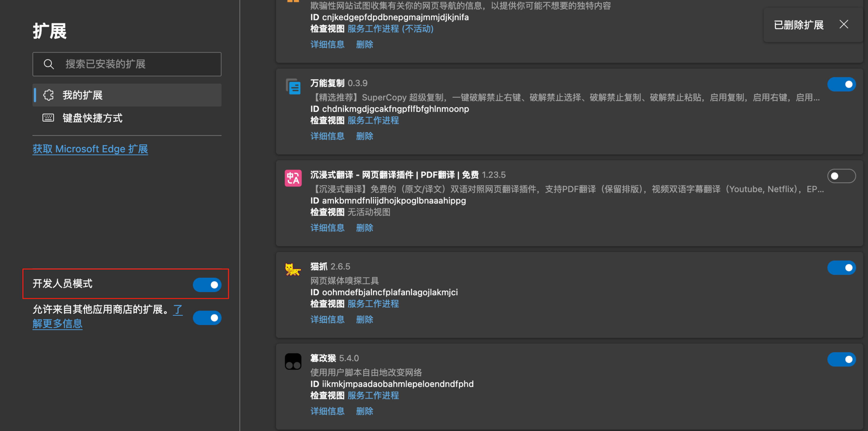Click the 我的扩展 puzzle piece icon
Screen dimensions: 868x431
48,95
